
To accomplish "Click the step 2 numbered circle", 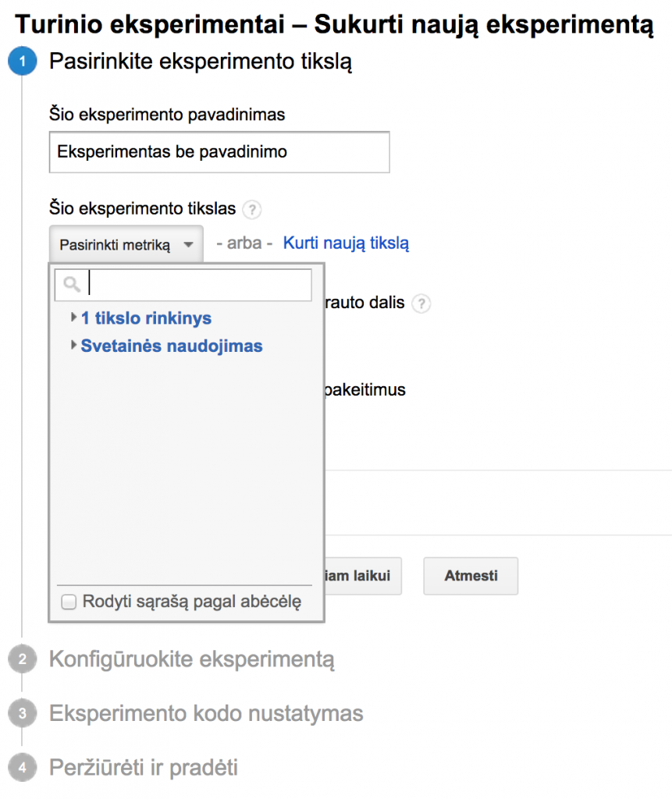I will pyautogui.click(x=22, y=659).
